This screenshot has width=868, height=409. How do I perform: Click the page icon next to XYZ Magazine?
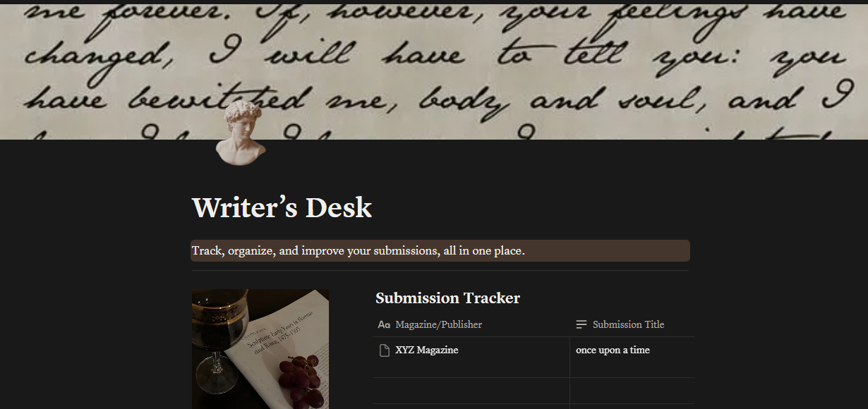coord(385,350)
